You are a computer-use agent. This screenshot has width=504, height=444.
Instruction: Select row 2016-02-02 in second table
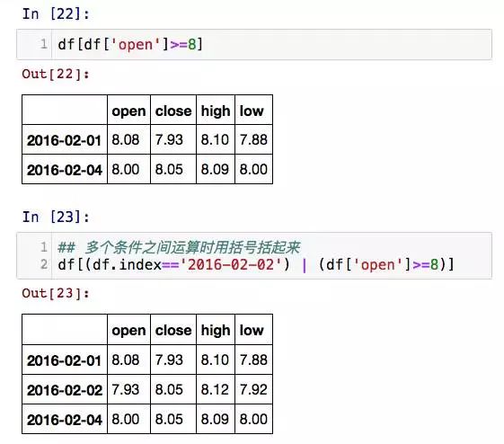click(x=147, y=389)
